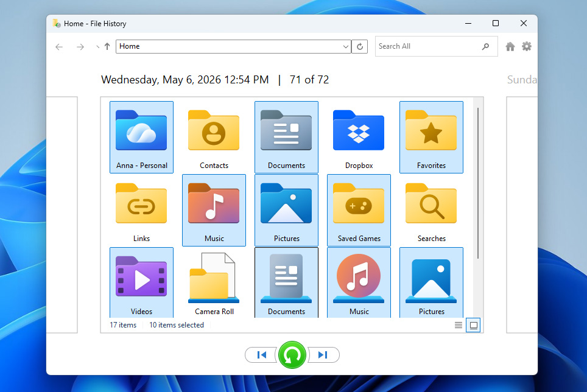Select the gray Documents folder in top row
Screen dimensions: 587x392
pyautogui.click(x=286, y=138)
